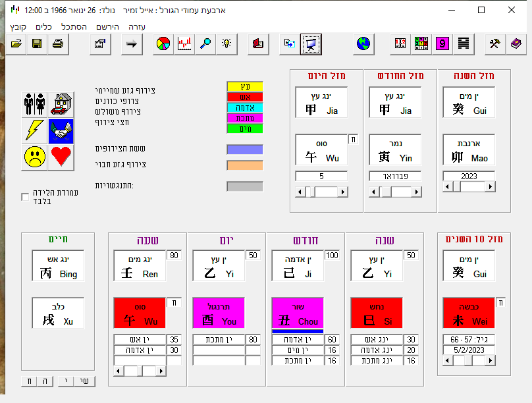Image resolution: width=532 pixels, height=403 pixels.
Task: Click right arrow of the year luck scrollbar
Action: (491, 187)
